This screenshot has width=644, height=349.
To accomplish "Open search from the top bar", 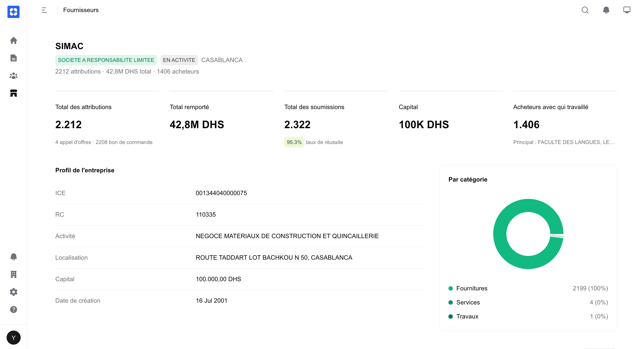I will tap(585, 10).
